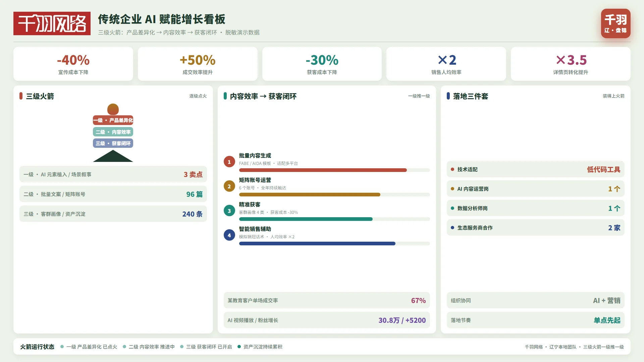Click status 三级 获客闭环 已开启
Image resolution: width=644 pixels, height=362 pixels.
click(x=206, y=347)
